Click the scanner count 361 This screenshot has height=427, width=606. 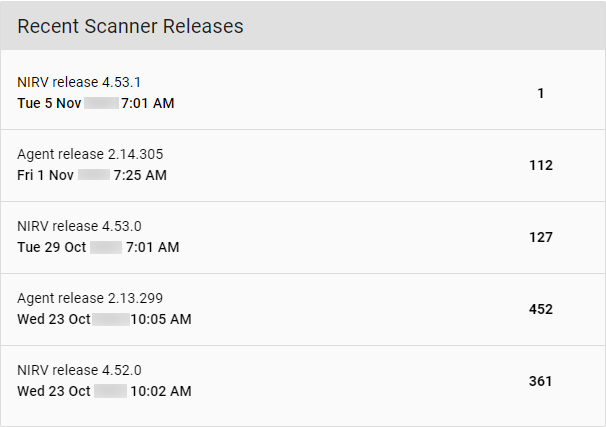[541, 381]
